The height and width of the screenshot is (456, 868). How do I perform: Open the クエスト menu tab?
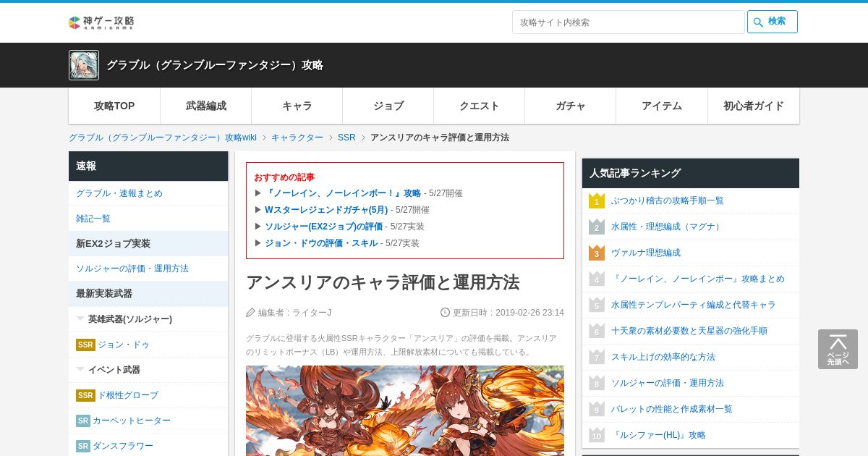click(x=480, y=106)
